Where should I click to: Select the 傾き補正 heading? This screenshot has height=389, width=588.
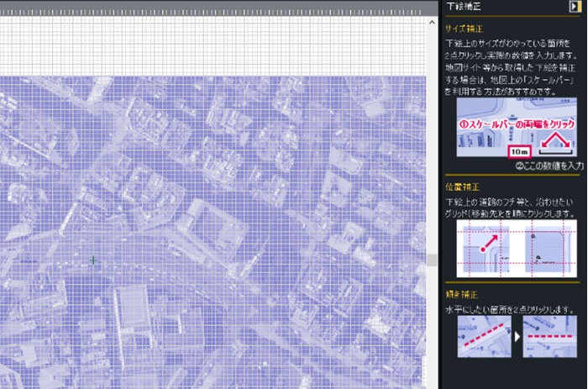[463, 297]
